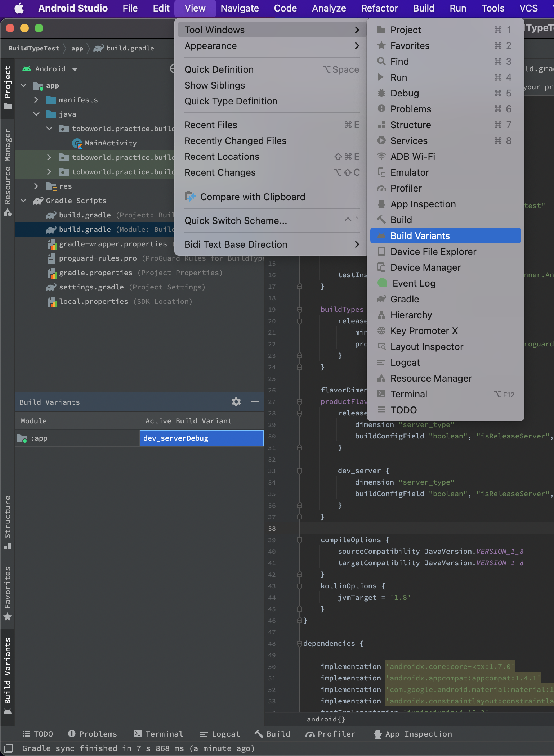Click BuildTypeTest breadcrumb
Image resolution: width=554 pixels, height=756 pixels.
[x=34, y=48]
